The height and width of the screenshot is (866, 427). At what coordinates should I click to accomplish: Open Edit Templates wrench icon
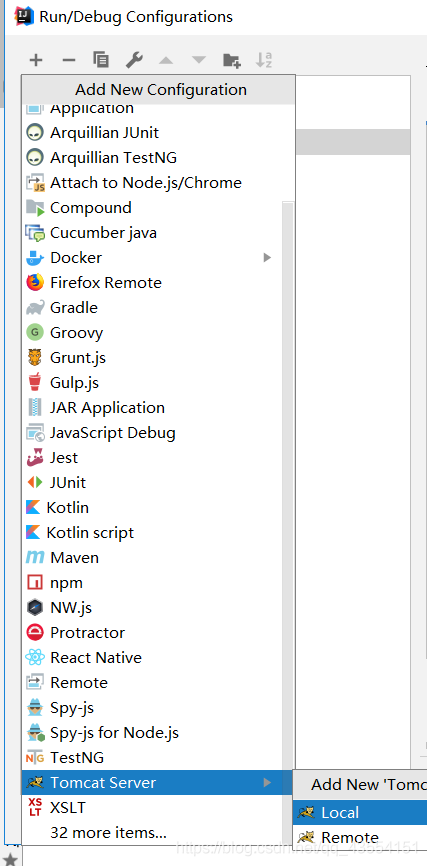134,60
